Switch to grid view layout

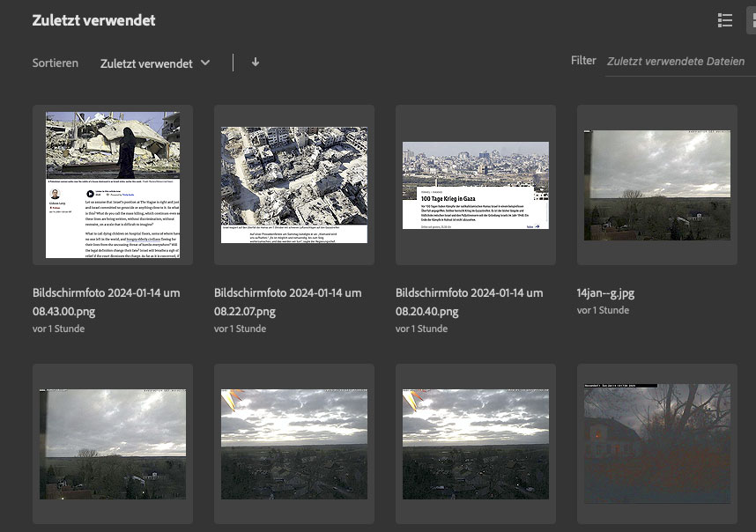tap(752, 20)
